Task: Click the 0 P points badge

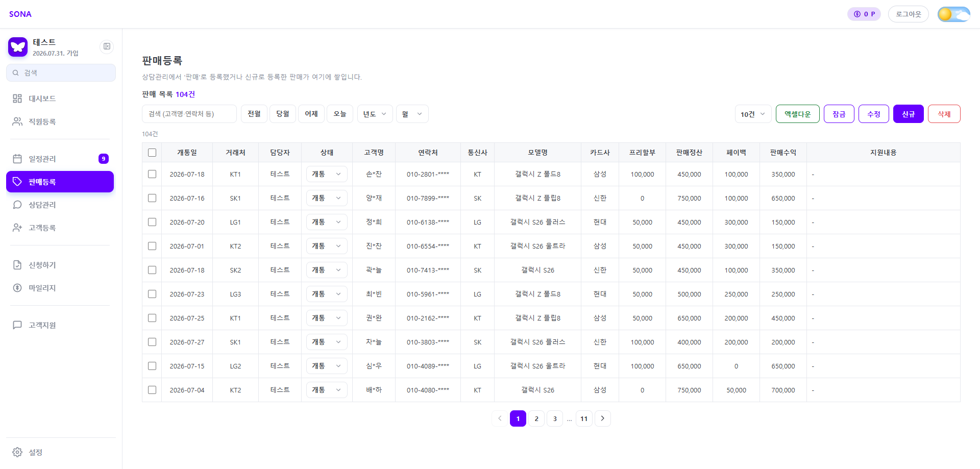Action: coord(864,14)
